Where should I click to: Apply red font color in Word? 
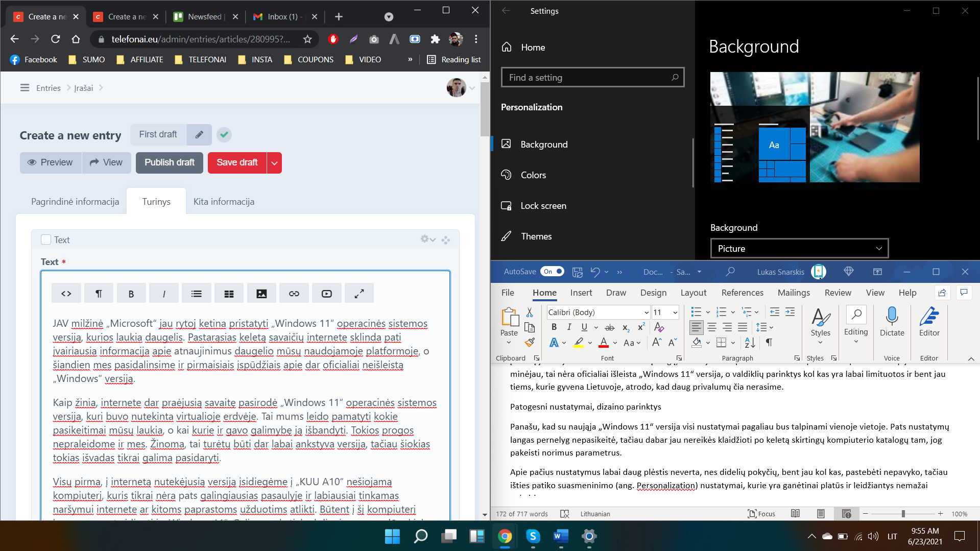[604, 343]
